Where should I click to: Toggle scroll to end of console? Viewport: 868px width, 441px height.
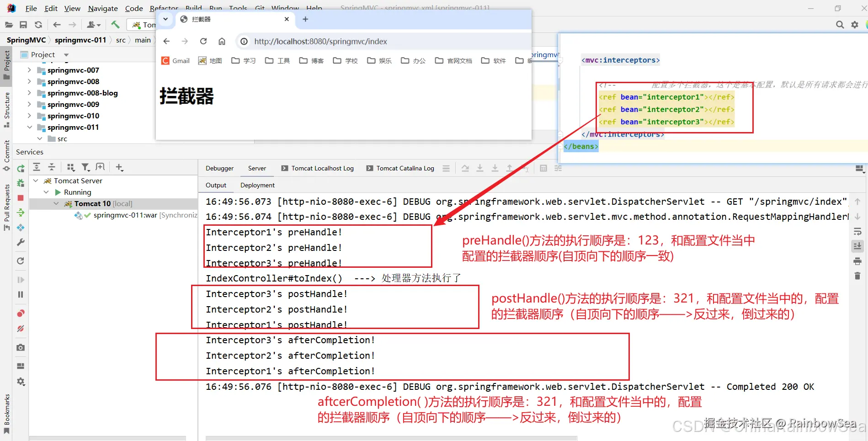857,247
